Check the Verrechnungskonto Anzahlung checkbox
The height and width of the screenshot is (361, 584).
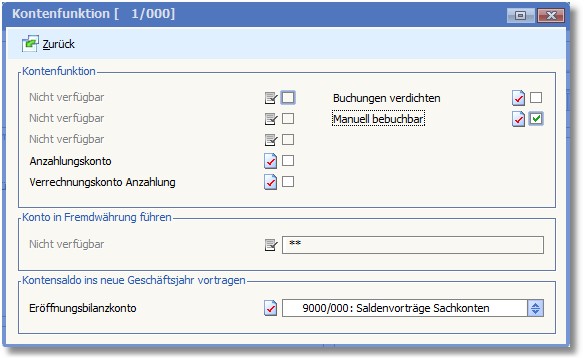point(288,182)
